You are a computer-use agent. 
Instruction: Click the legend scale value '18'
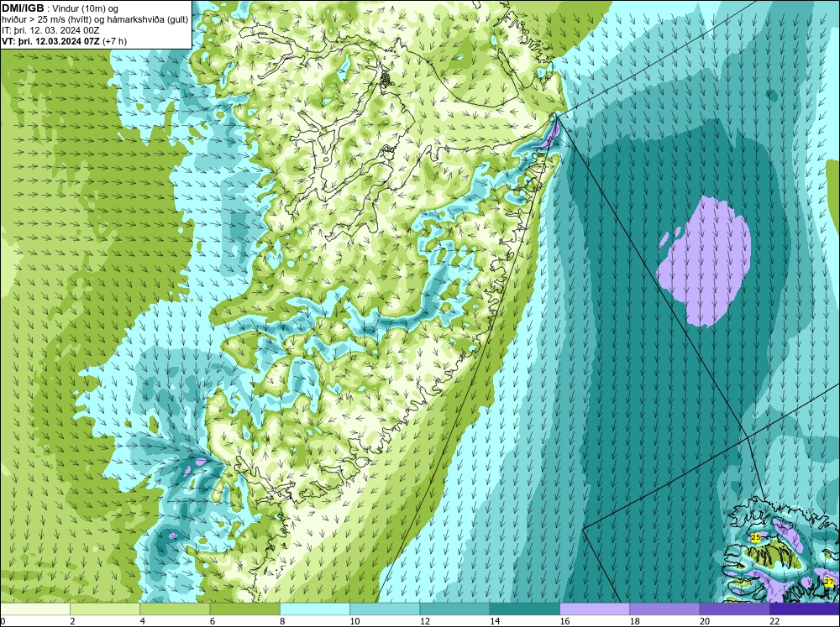click(634, 621)
